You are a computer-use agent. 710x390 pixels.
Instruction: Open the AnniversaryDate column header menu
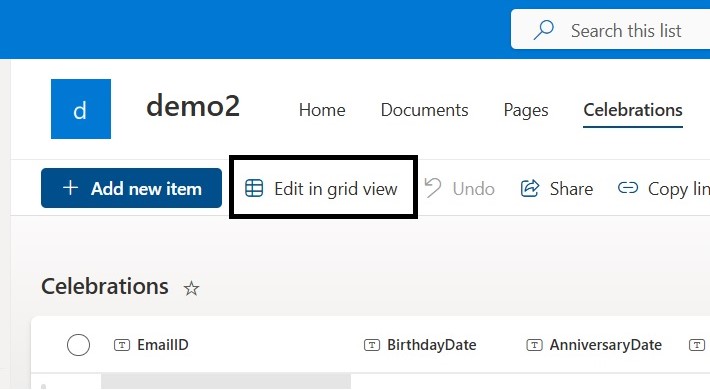click(605, 345)
